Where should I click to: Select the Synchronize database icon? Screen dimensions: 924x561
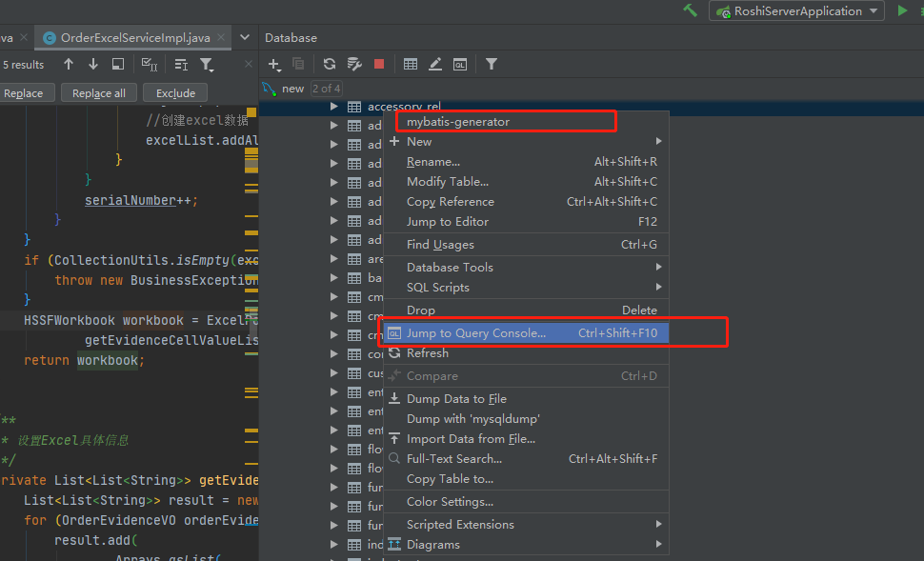pyautogui.click(x=329, y=64)
